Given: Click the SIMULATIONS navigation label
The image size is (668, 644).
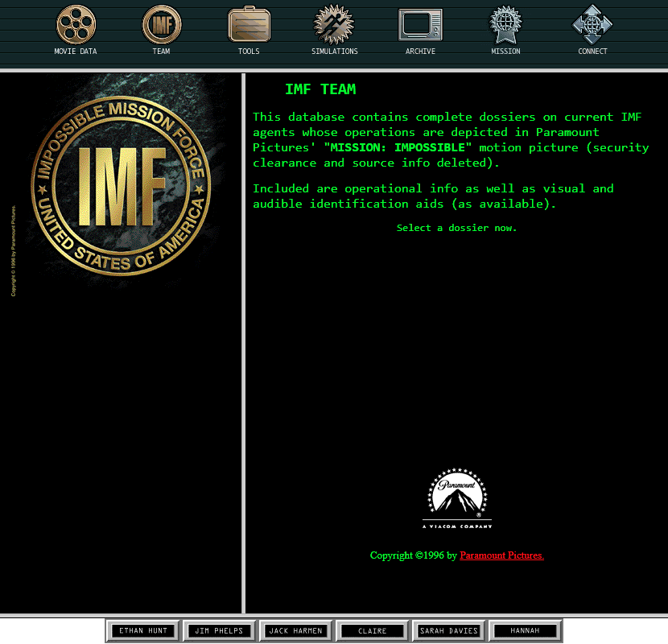Looking at the screenshot, I should pos(335,52).
